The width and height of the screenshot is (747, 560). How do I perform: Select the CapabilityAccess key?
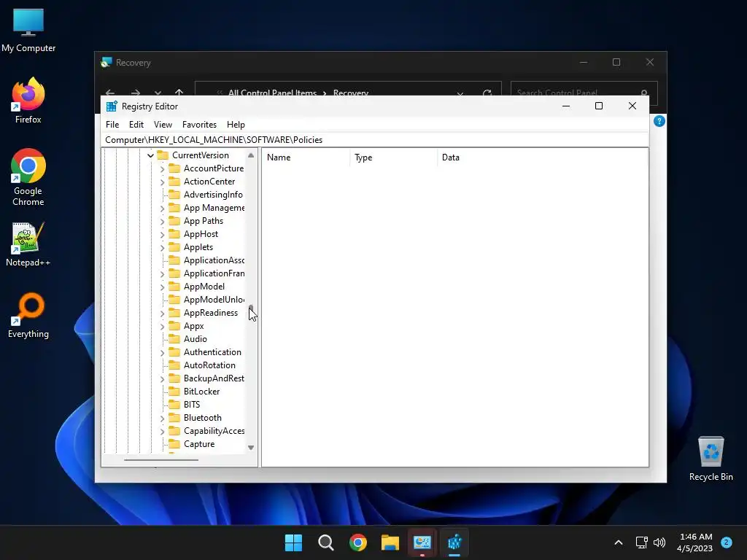(x=214, y=430)
